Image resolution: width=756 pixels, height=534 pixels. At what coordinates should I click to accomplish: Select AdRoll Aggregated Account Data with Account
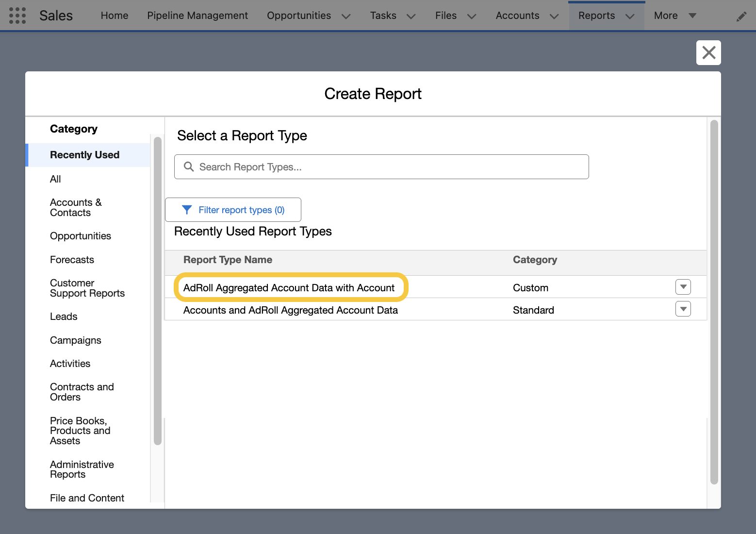[x=289, y=288]
